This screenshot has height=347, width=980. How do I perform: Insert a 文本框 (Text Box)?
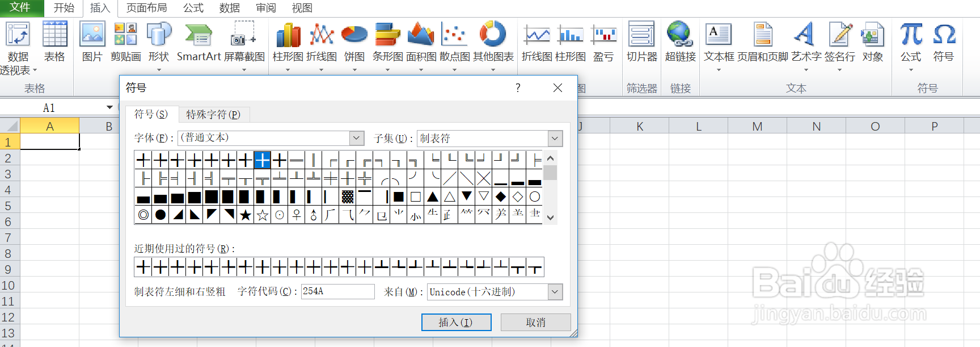click(x=719, y=46)
